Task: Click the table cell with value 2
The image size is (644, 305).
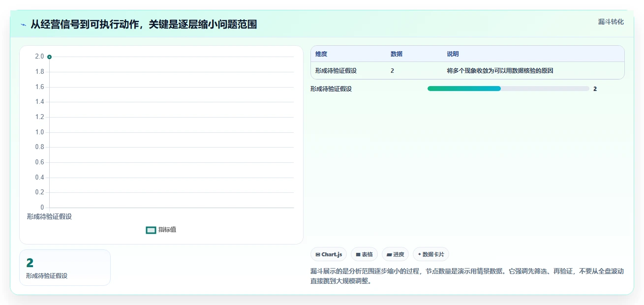Action: click(x=393, y=71)
